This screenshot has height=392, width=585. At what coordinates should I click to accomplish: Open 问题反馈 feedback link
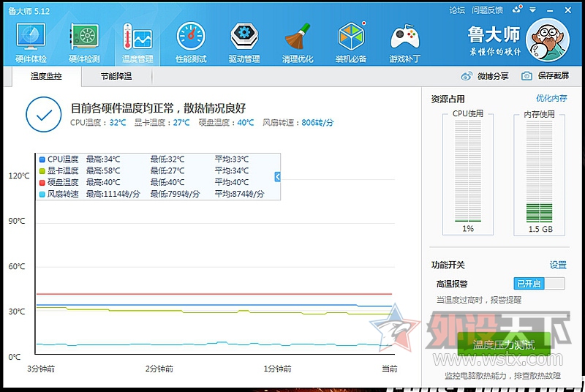pyautogui.click(x=487, y=10)
